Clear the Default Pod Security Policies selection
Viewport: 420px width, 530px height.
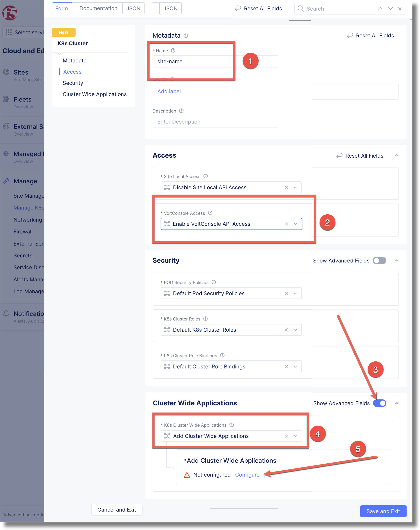point(286,293)
